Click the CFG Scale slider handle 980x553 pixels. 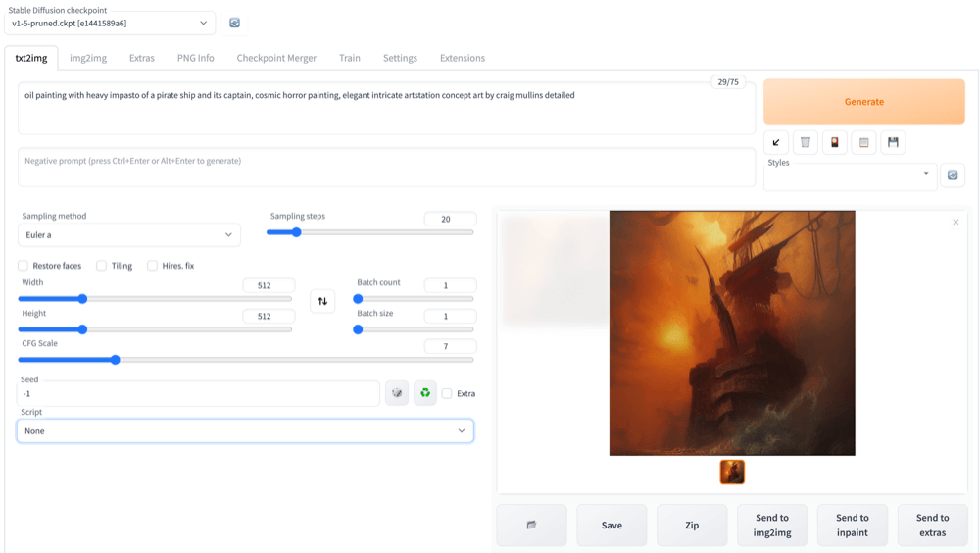click(x=115, y=360)
